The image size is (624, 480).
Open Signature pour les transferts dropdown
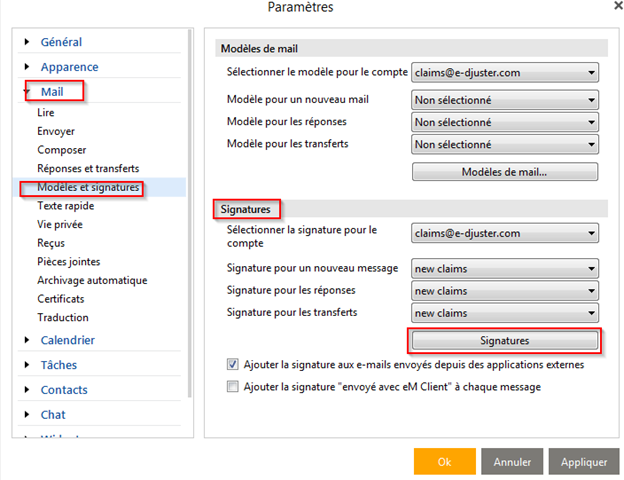tap(505, 313)
